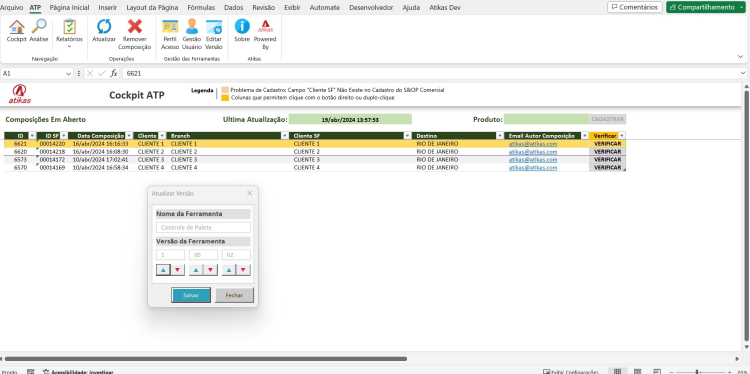Switch to the Dados tab
The image size is (750, 374).
[233, 8]
